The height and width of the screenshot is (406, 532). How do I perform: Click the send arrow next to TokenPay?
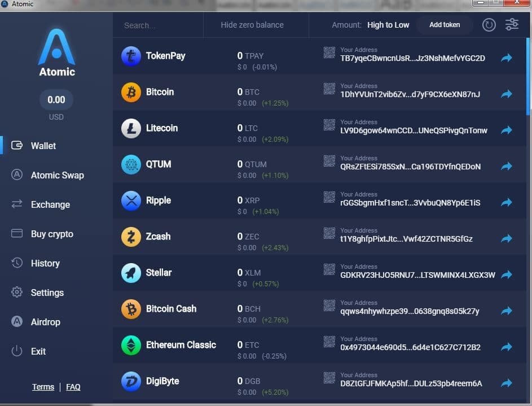click(506, 58)
